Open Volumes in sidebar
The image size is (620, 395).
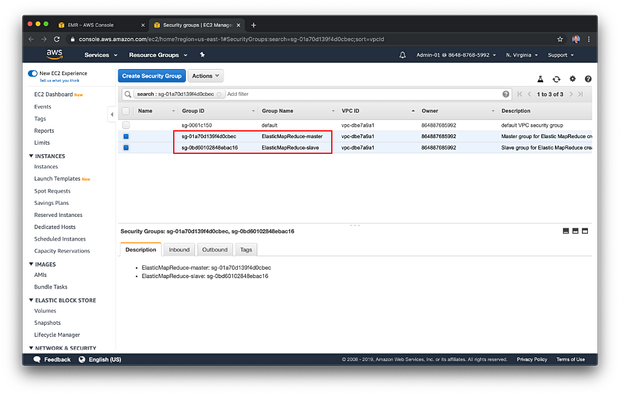coord(45,311)
